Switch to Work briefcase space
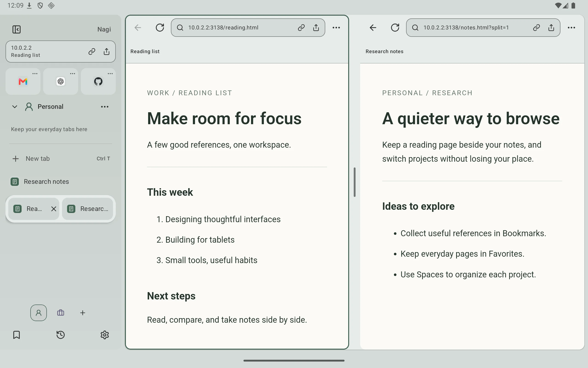Image resolution: width=588 pixels, height=368 pixels. (x=60, y=313)
